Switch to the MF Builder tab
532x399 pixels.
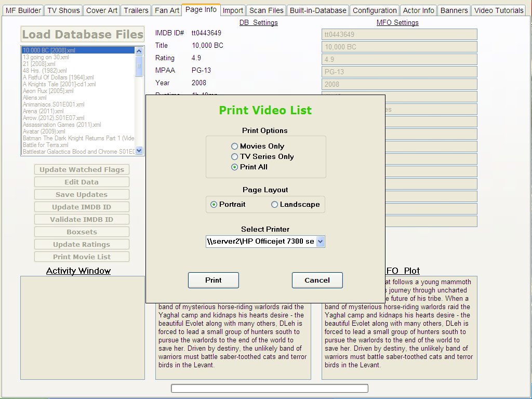23,10
